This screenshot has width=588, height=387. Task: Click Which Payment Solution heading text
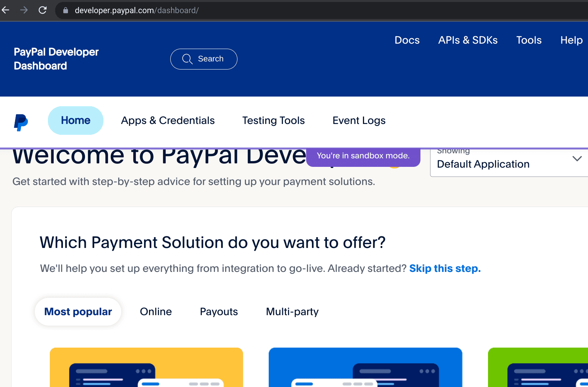pyautogui.click(x=213, y=243)
